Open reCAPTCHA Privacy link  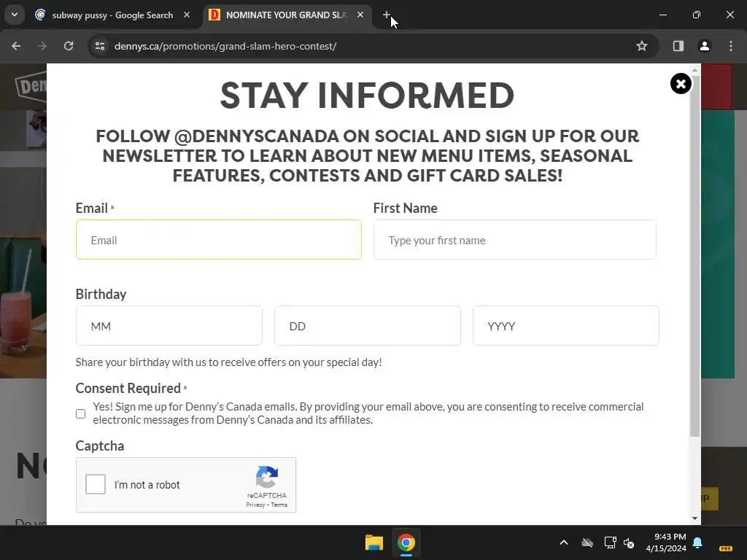pyautogui.click(x=255, y=505)
